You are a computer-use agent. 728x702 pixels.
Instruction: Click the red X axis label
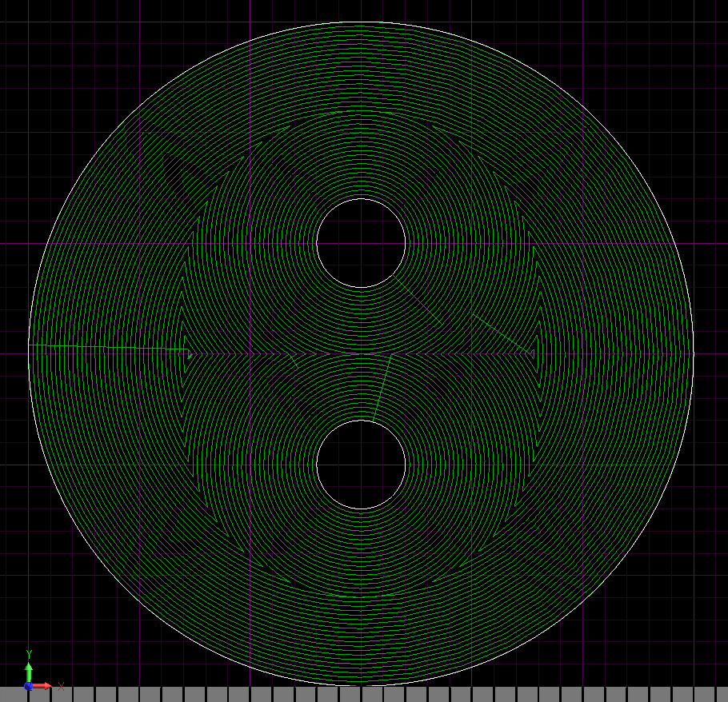[x=61, y=686]
